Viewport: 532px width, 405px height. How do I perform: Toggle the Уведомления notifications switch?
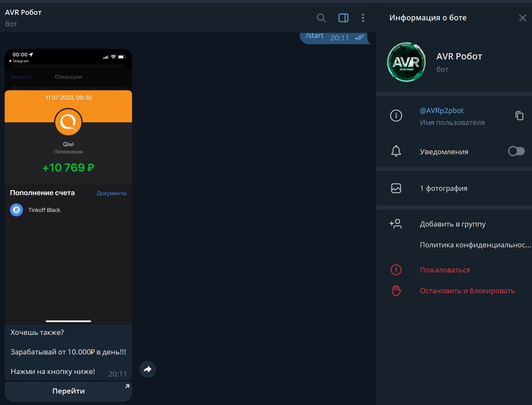(x=516, y=151)
